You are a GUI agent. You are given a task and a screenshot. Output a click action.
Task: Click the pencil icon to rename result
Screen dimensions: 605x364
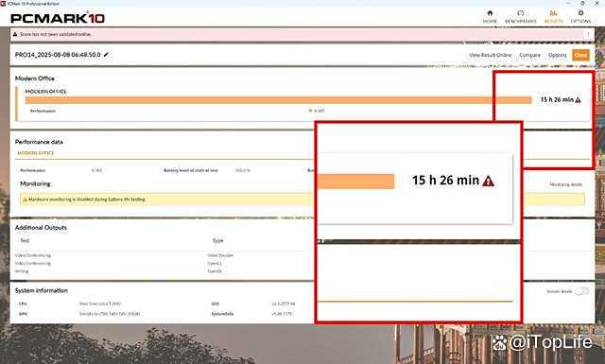pos(106,55)
